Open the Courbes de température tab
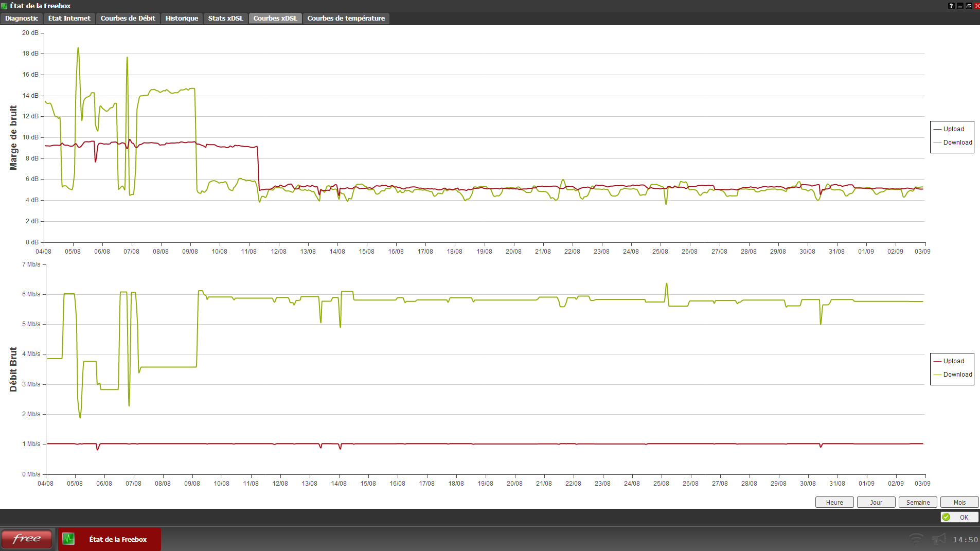This screenshot has height=551, width=980. pyautogui.click(x=346, y=18)
